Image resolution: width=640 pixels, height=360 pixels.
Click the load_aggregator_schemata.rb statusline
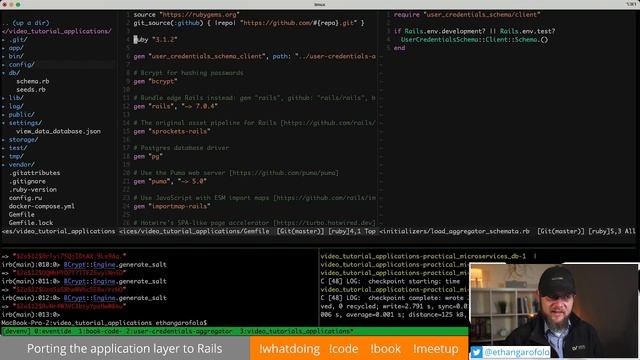[455, 231]
